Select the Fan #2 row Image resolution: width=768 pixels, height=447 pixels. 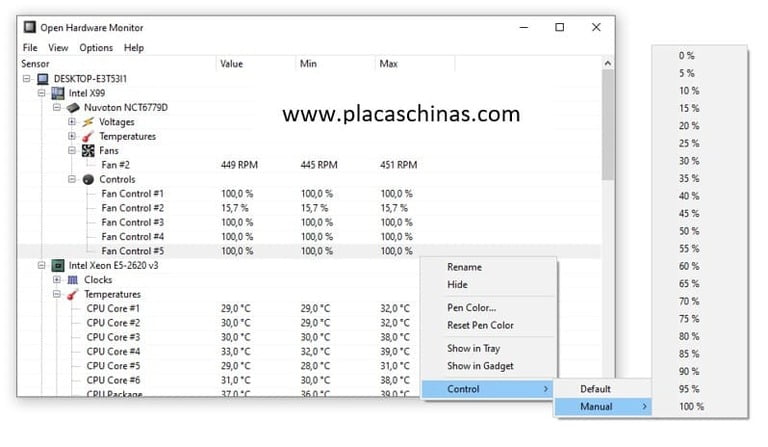[310, 165]
